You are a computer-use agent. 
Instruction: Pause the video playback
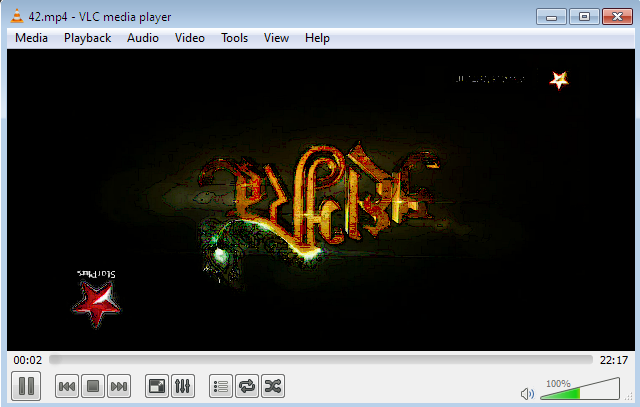tap(26, 386)
